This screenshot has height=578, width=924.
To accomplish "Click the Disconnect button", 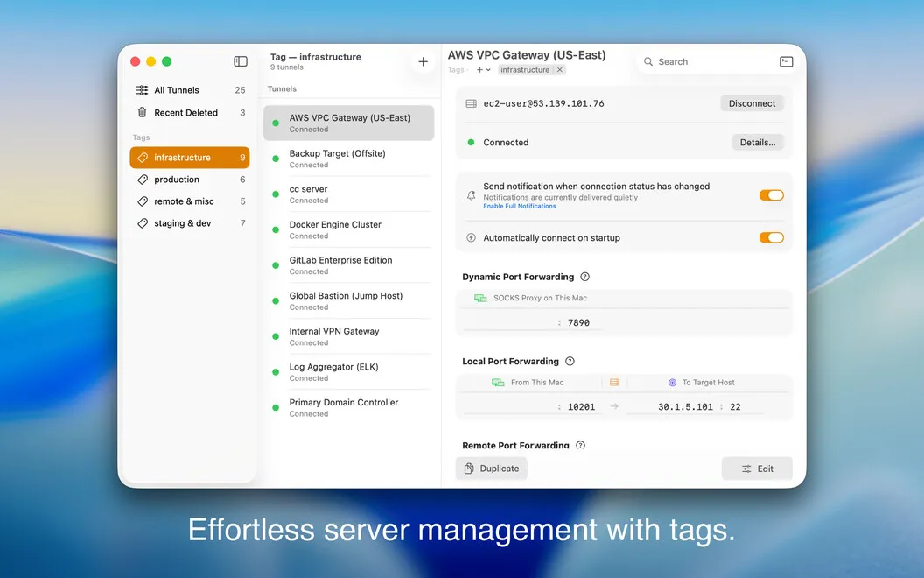I will click(752, 103).
